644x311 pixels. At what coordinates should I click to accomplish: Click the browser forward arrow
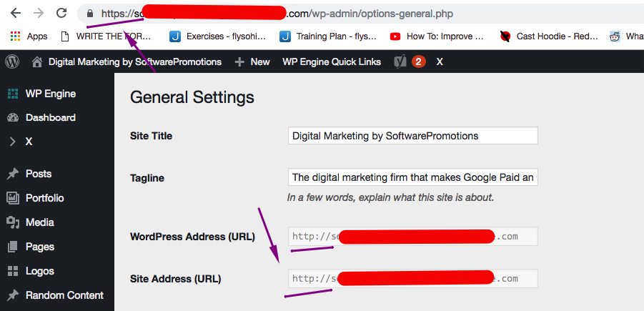tap(39, 13)
